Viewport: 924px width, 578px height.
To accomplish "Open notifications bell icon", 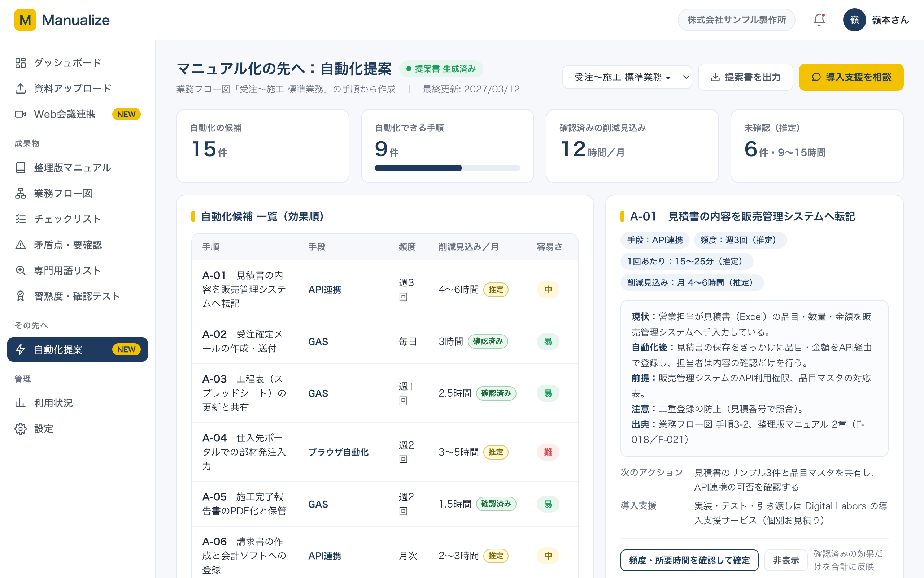I will click(x=819, y=20).
